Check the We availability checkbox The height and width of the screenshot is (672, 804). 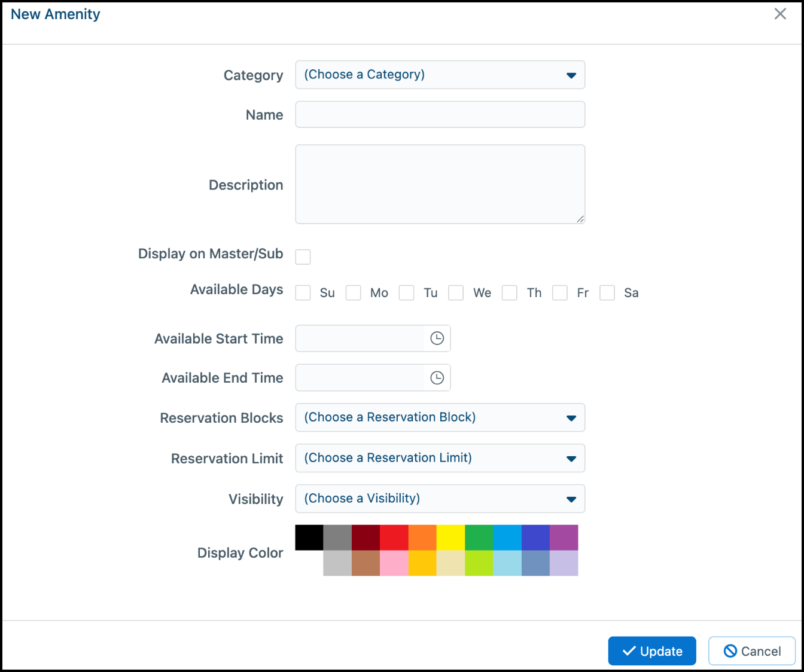pyautogui.click(x=456, y=292)
